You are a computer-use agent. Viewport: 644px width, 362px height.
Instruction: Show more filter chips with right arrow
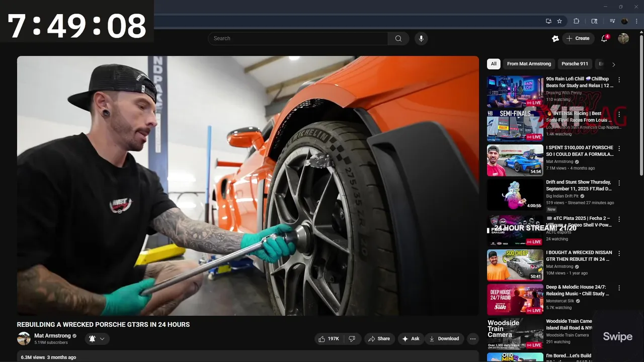[613, 64]
